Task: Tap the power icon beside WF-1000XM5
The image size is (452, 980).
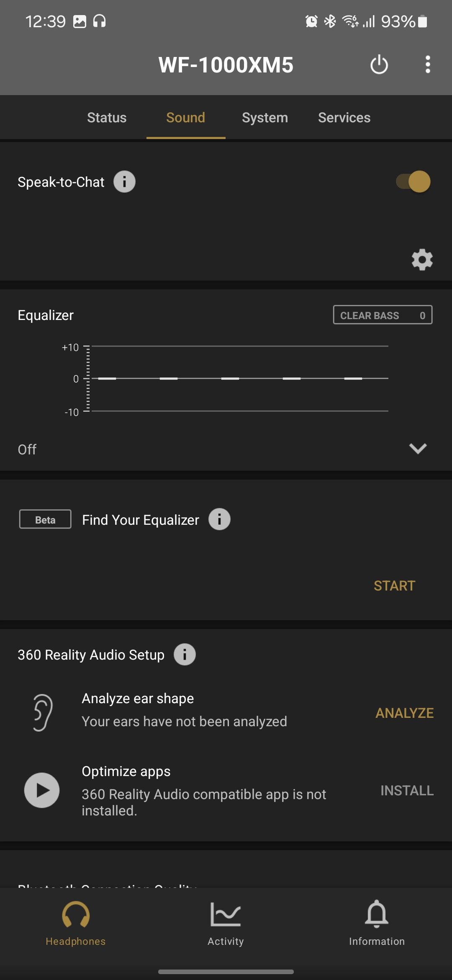Action: point(379,65)
